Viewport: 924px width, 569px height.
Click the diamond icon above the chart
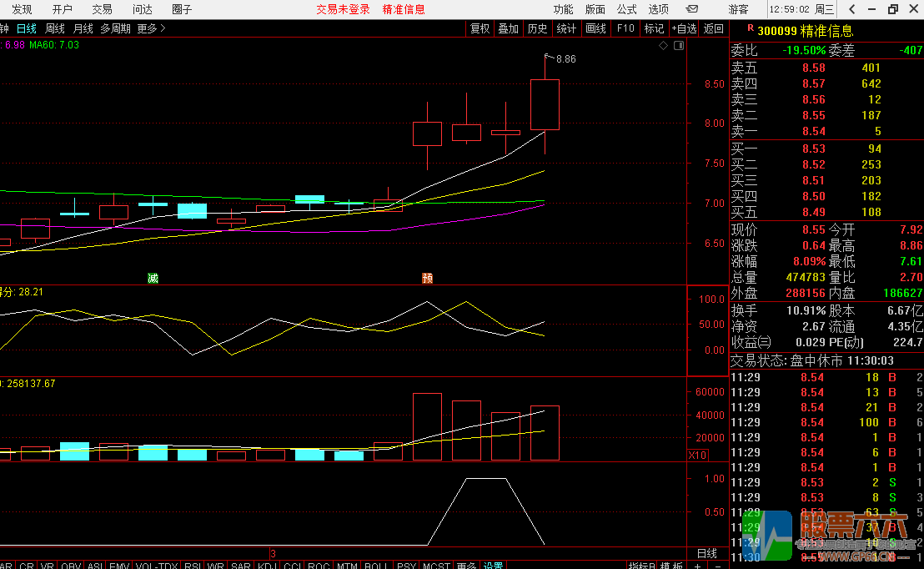(x=663, y=46)
